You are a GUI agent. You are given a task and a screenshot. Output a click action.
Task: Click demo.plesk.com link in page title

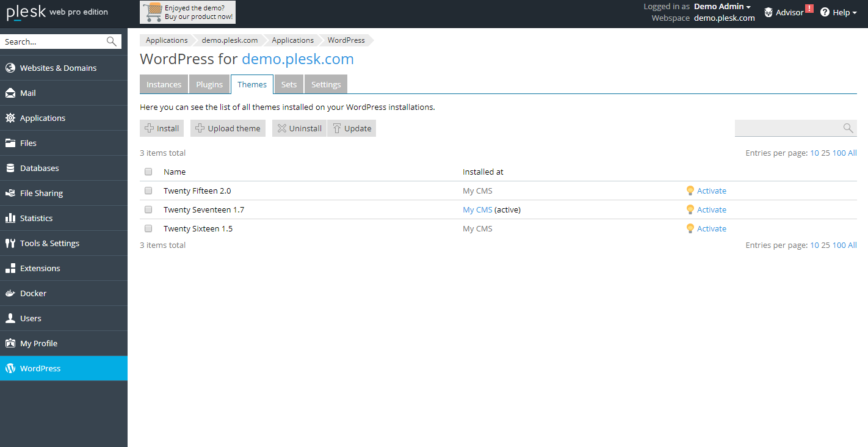coord(298,59)
